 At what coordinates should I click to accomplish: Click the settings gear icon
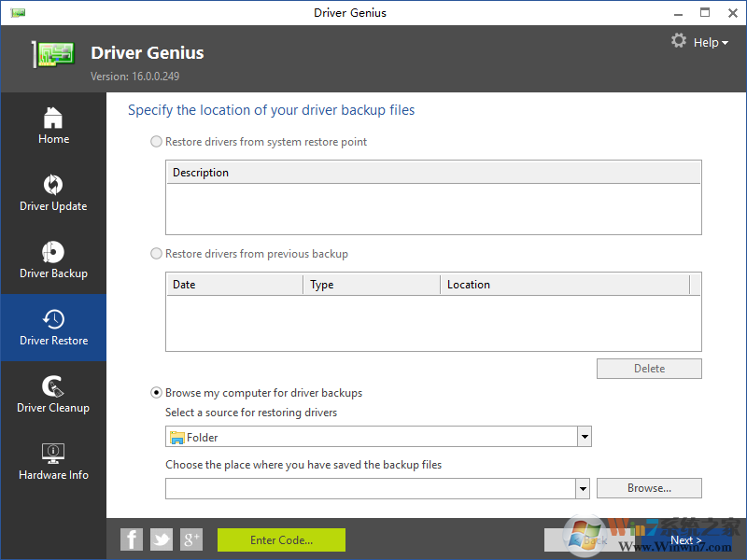(x=679, y=41)
